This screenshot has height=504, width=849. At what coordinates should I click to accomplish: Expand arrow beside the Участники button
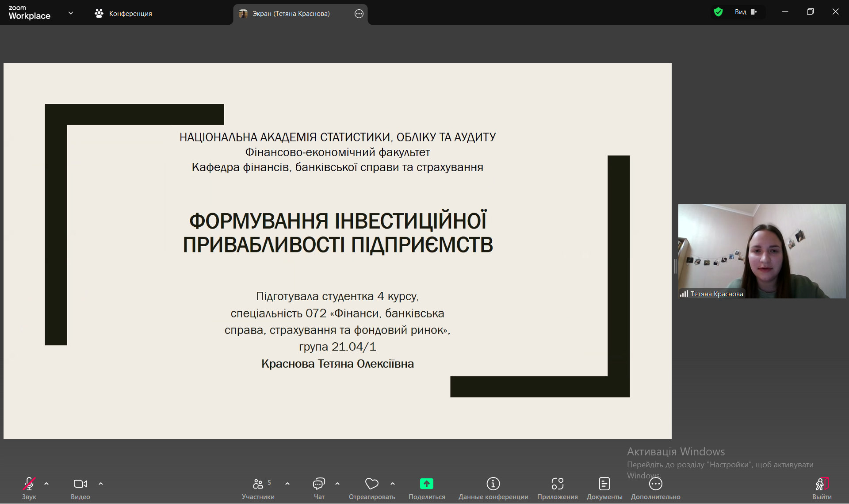click(287, 484)
